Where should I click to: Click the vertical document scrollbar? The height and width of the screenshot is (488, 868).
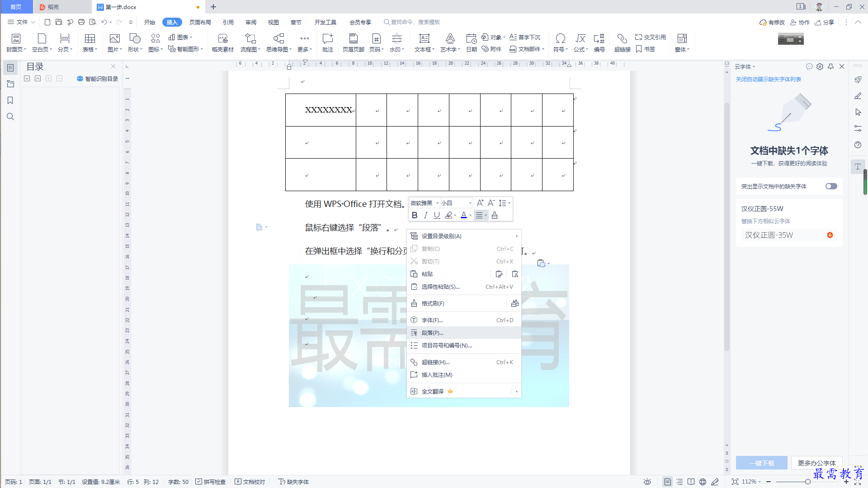(727, 226)
